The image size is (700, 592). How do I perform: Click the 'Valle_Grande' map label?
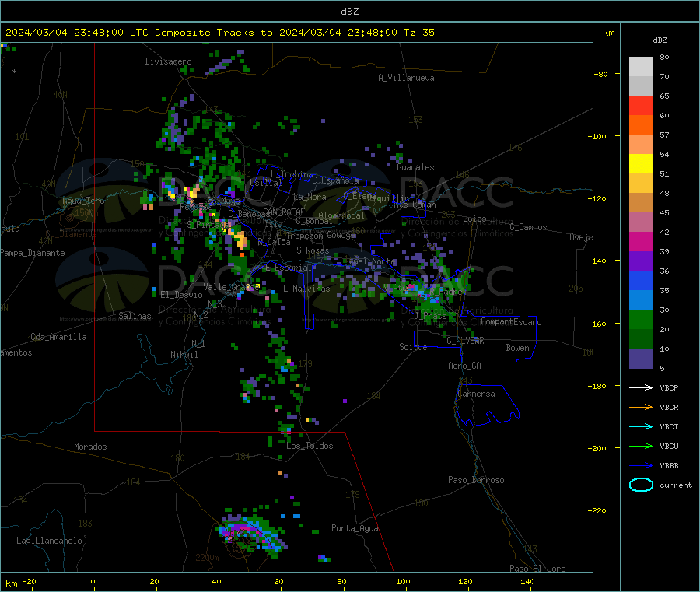(231, 286)
